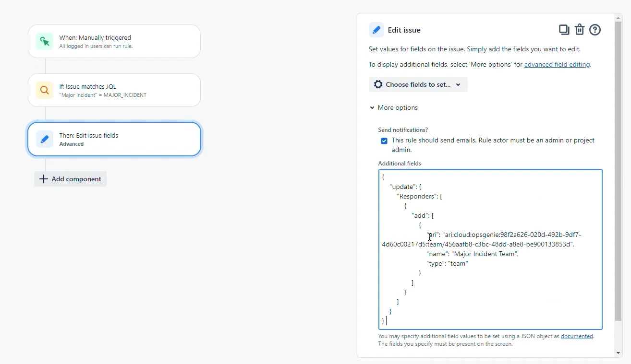Open the advanced field editing link
Image resolution: width=631 pixels, height=364 pixels.
coord(557,64)
